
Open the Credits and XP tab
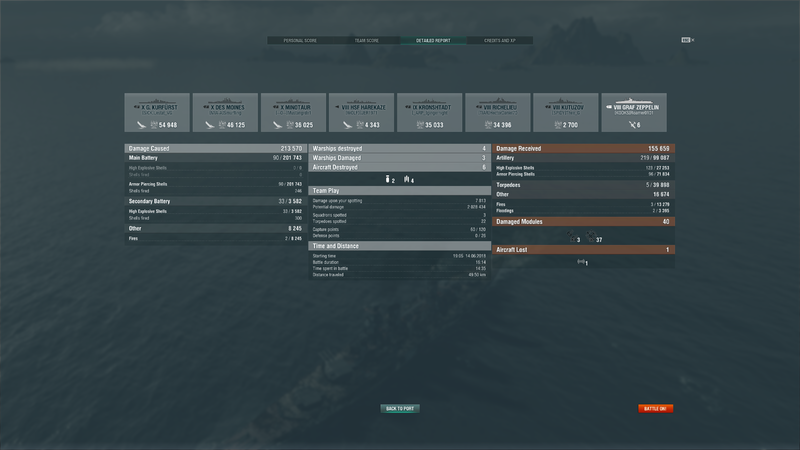(x=499, y=40)
